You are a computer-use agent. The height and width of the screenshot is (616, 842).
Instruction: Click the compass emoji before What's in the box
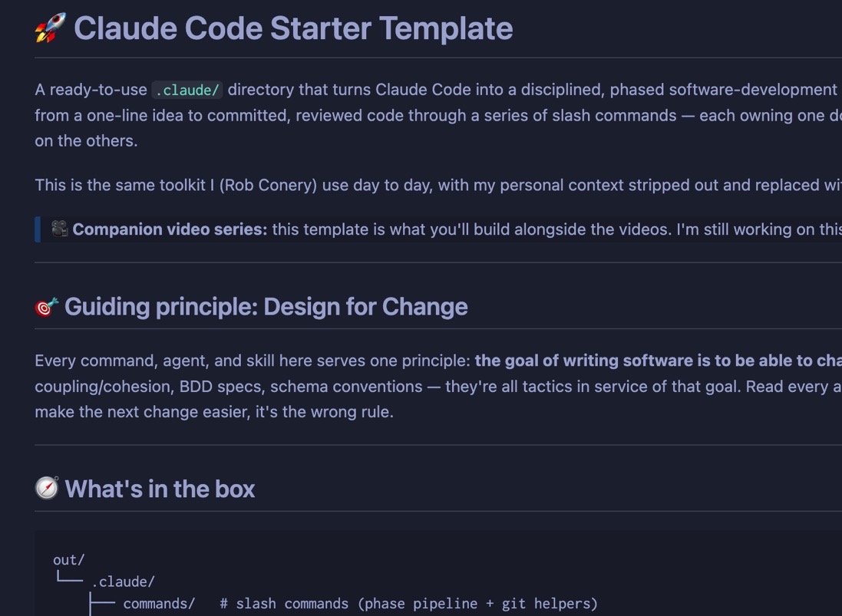click(47, 489)
